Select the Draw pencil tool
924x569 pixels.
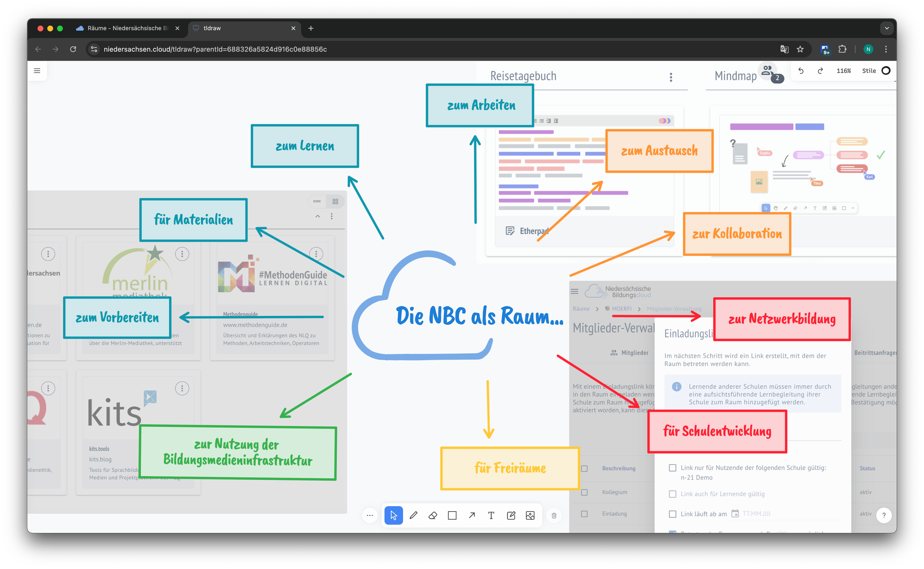(413, 515)
